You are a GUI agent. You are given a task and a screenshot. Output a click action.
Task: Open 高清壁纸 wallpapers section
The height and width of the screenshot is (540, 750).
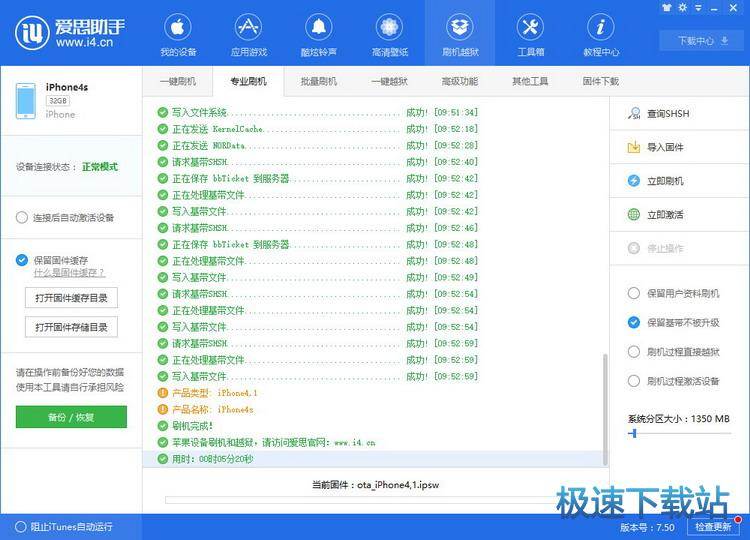tap(389, 34)
